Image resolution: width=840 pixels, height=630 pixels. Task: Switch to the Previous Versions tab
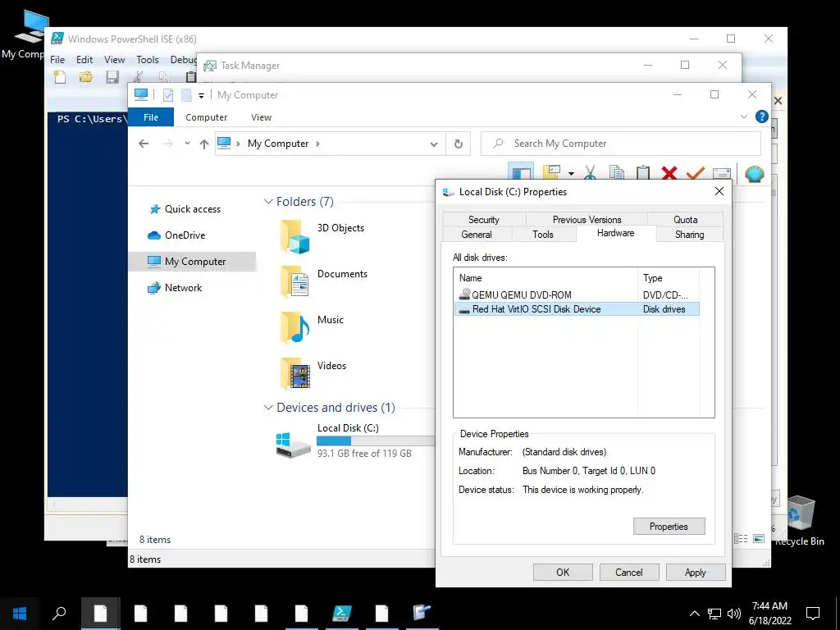(x=587, y=220)
